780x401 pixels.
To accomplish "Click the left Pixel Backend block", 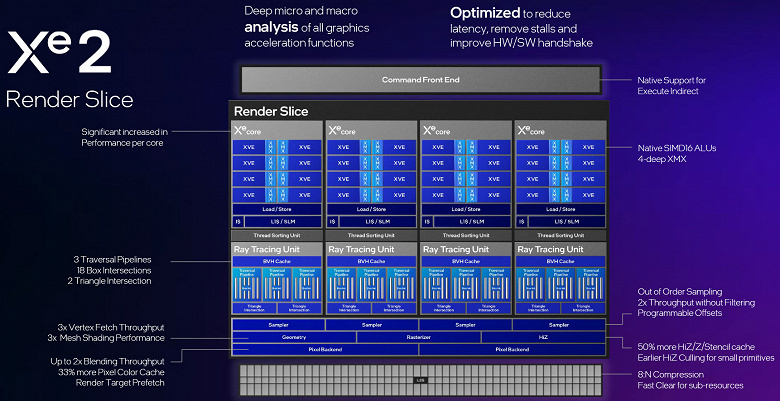I will (325, 350).
